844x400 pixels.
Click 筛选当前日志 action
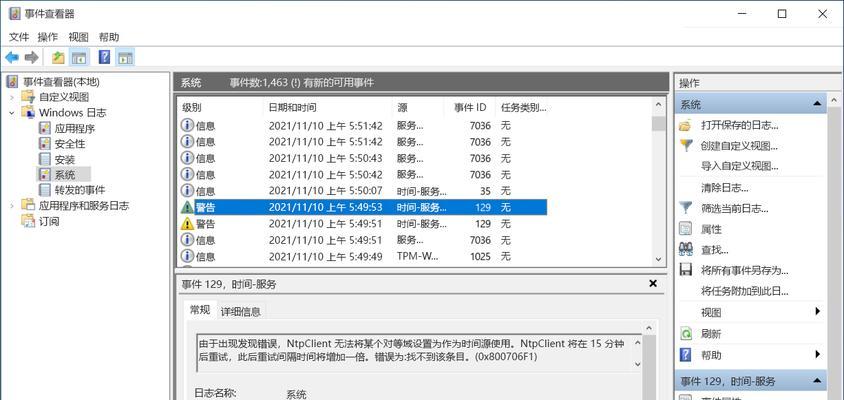(x=735, y=208)
